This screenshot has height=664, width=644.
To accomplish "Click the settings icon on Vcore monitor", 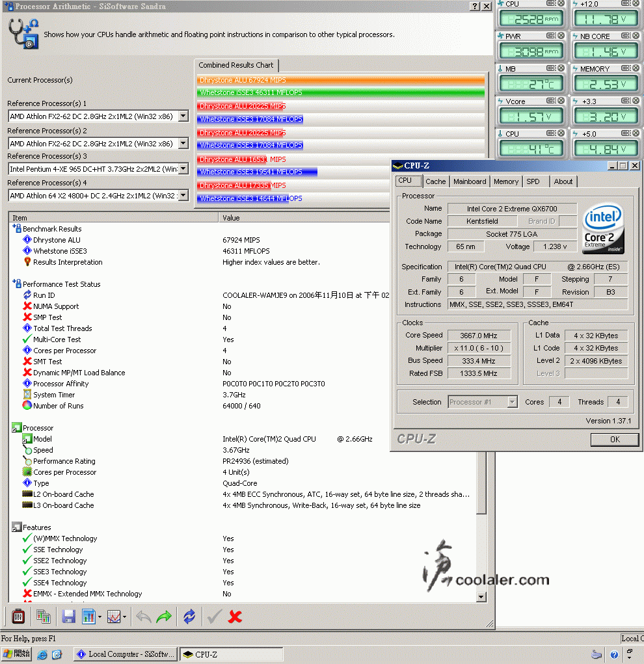I will (x=552, y=101).
